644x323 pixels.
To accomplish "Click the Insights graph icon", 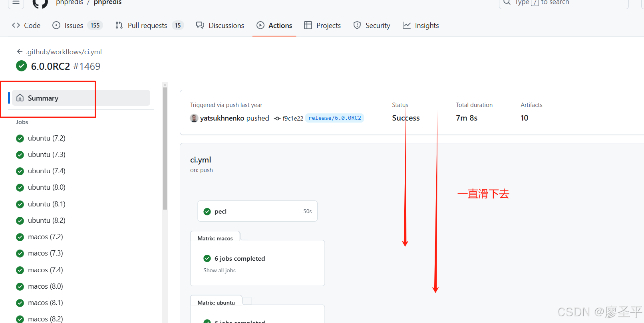I will click(407, 25).
